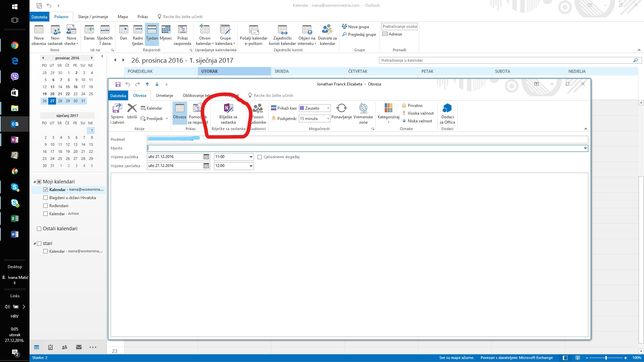Screen dimensions: 644x362
Task: Enable Kalendar - Arhive visibility
Action: tap(46, 214)
